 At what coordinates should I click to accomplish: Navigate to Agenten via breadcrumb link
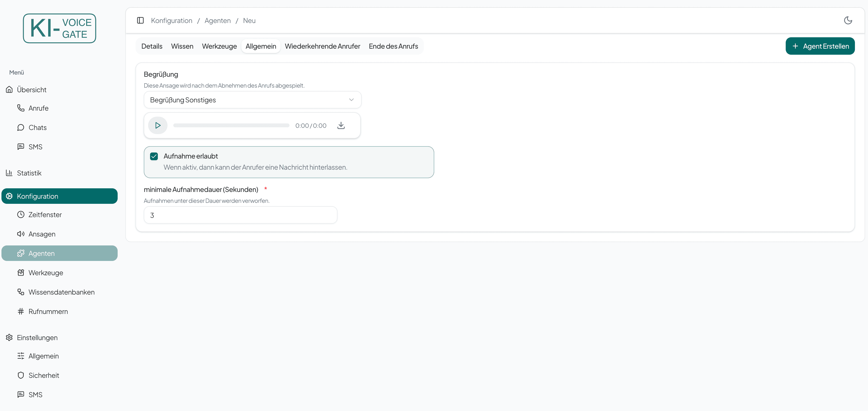(x=217, y=20)
